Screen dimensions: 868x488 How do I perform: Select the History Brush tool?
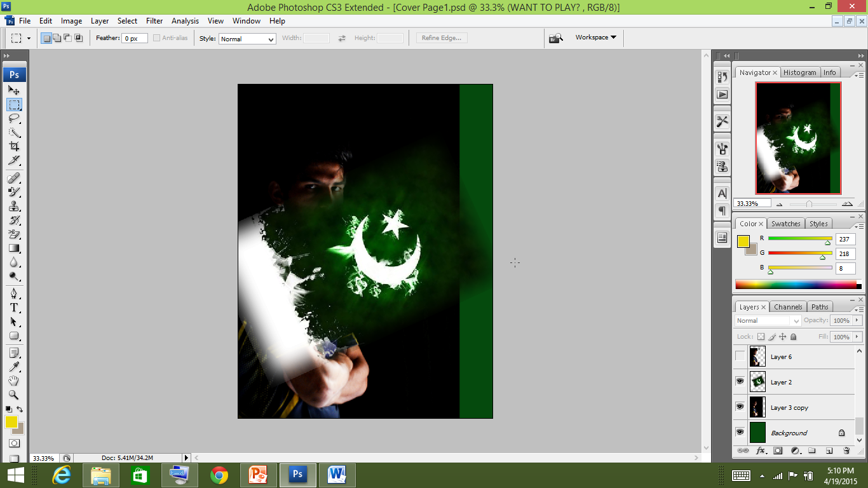tap(14, 220)
